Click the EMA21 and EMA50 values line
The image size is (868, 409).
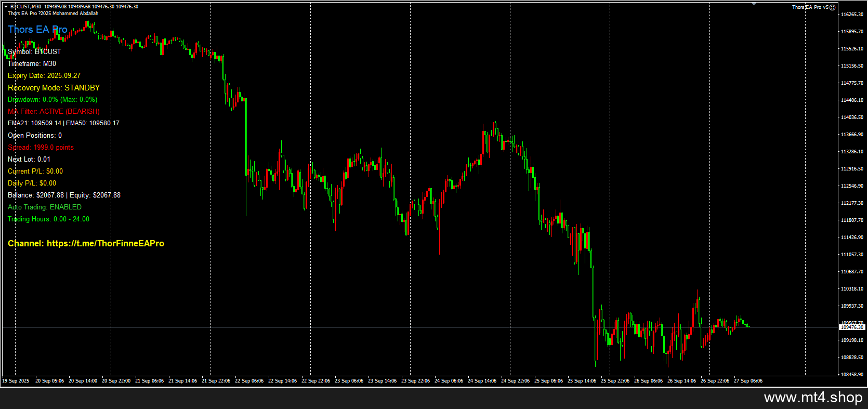(63, 124)
